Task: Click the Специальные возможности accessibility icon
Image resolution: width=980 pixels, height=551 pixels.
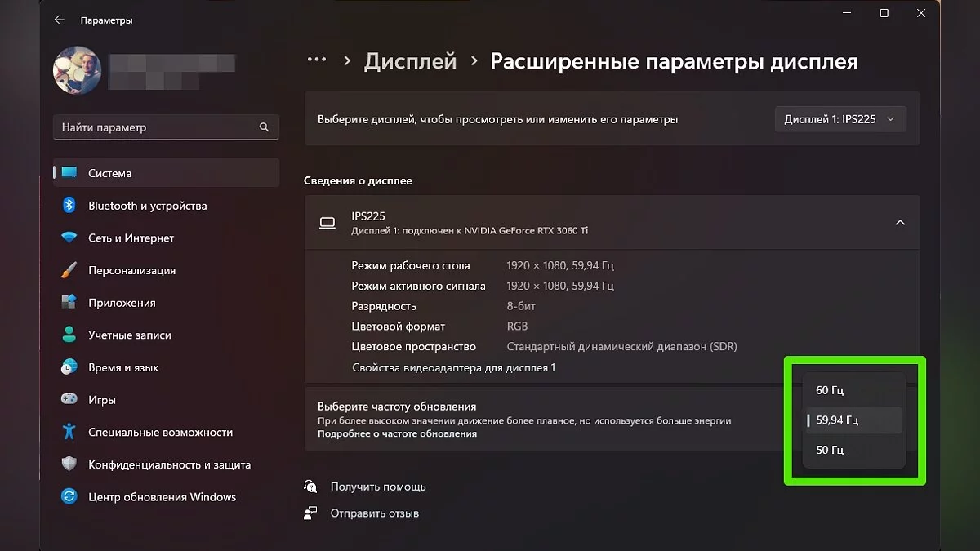Action: pyautogui.click(x=69, y=432)
